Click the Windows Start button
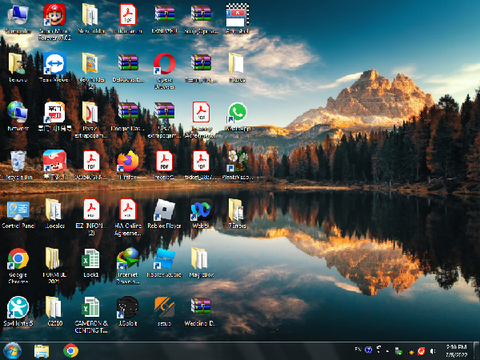480x360 pixels. [13, 351]
